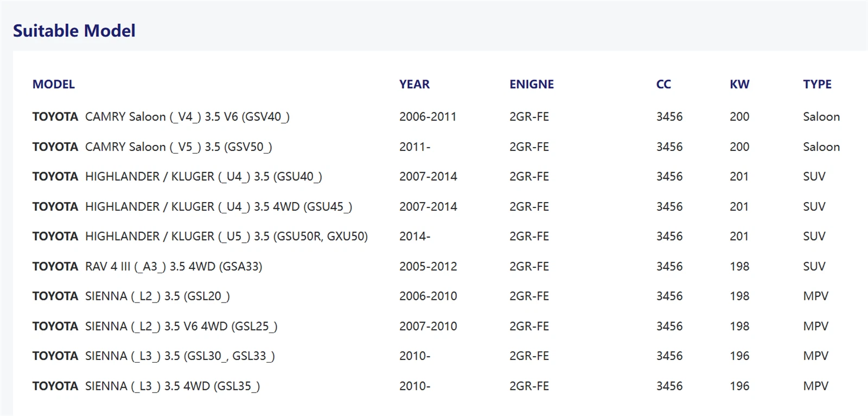Select HIGHLANDER / KLUGER (_U4_) 3.5 (GSU40_) row
Viewport: 868px width, 416px height.
pyautogui.click(x=203, y=177)
